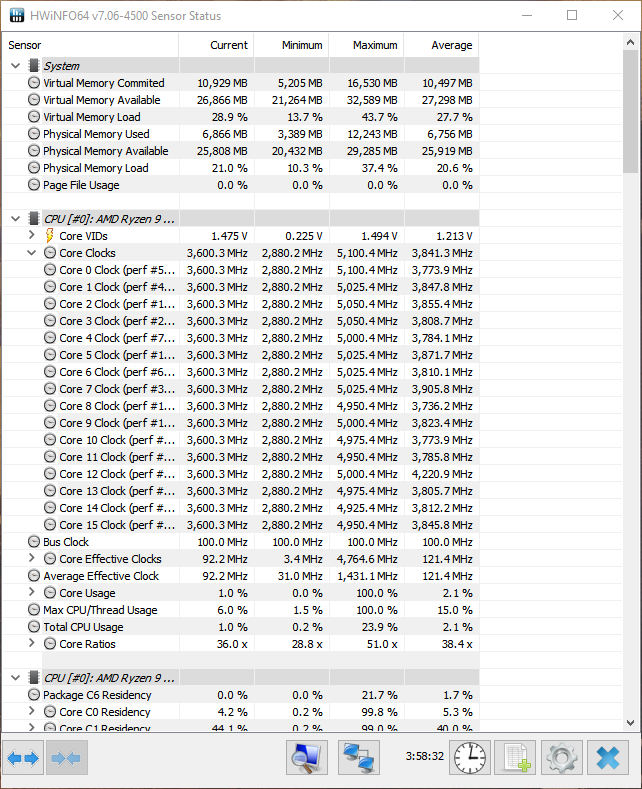Expand the Core Ratios row
The height and width of the screenshot is (789, 642).
(32, 644)
